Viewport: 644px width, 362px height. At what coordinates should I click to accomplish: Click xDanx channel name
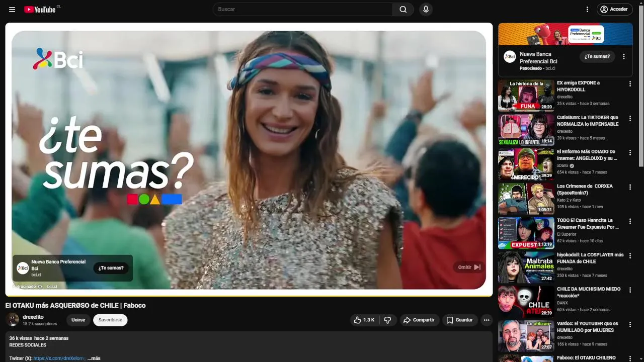(562, 165)
